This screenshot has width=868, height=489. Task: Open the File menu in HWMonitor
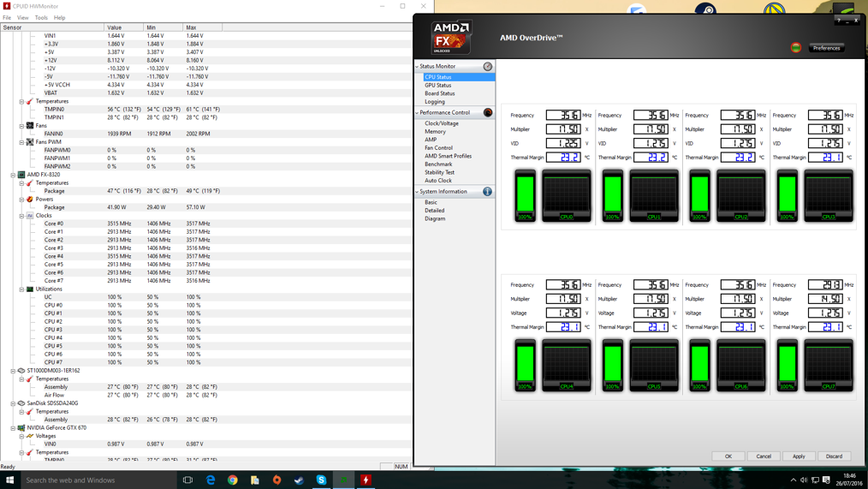tap(7, 18)
